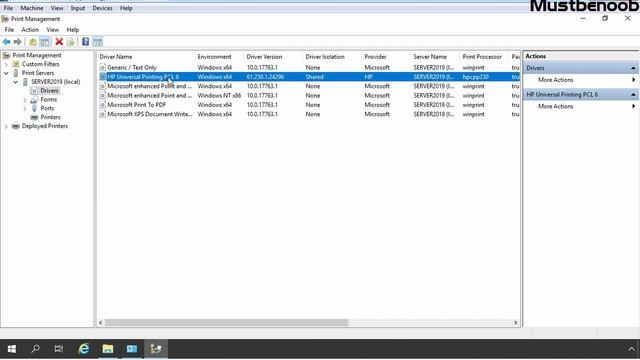Click the Microsoft XPS Document Writer driver icon
The height and width of the screenshot is (360, 640).
click(103, 114)
